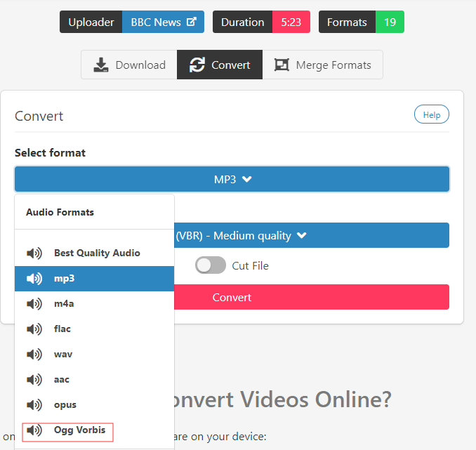The image size is (476, 450).
Task: Switch to the Convert tab
Action: pyautogui.click(x=220, y=65)
